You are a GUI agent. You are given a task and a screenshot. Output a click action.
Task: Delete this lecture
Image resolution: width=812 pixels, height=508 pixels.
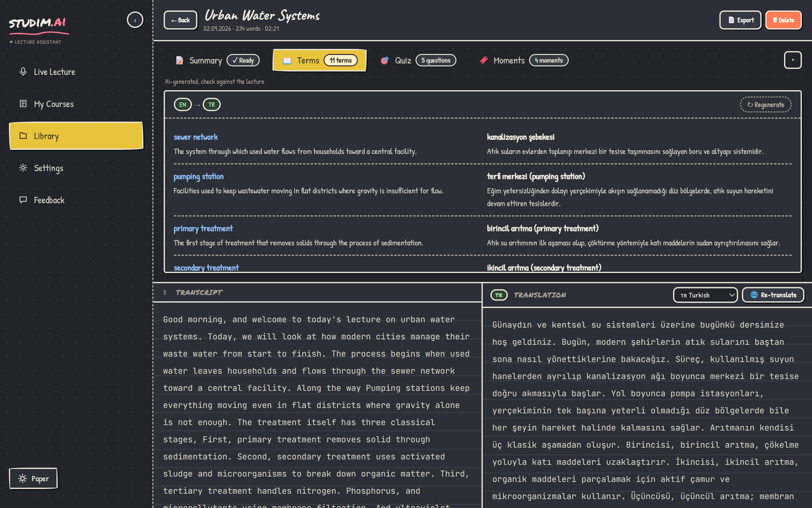(x=784, y=20)
